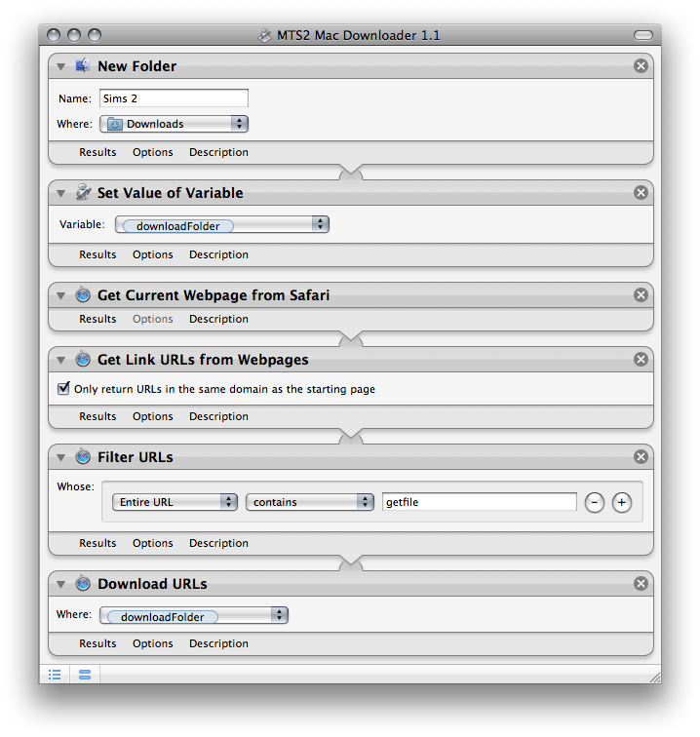Click the window resize grip corner

pyautogui.click(x=655, y=678)
